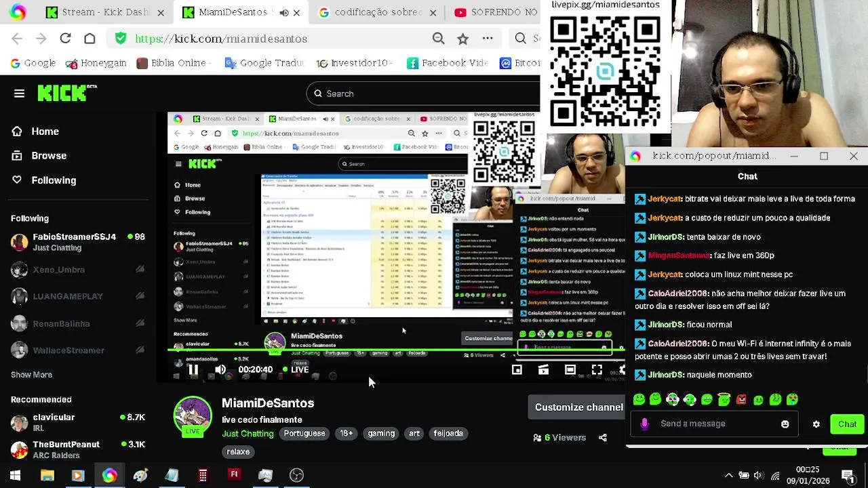This screenshot has width=868, height=488.
Task: Open recommended channel TheBurntPeanut
Action: [x=78, y=449]
